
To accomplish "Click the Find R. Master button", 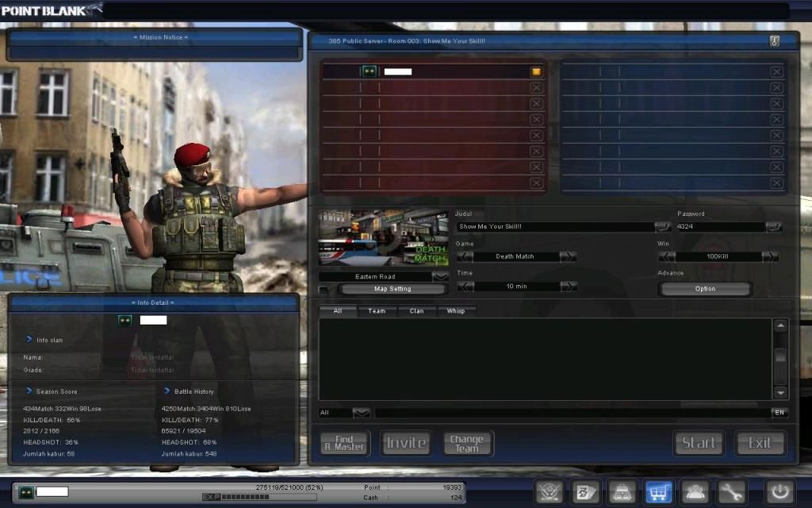I will (x=345, y=443).
